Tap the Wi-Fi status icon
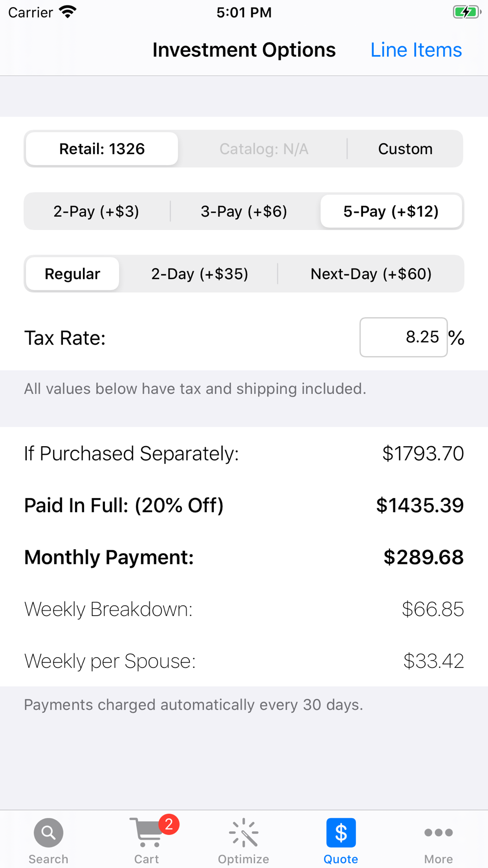This screenshot has width=488, height=868. click(x=68, y=12)
